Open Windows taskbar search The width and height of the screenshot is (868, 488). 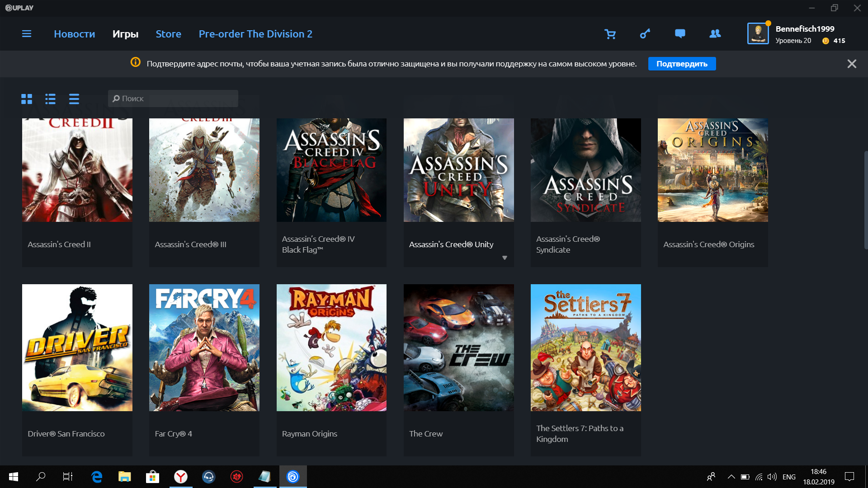[x=41, y=477]
